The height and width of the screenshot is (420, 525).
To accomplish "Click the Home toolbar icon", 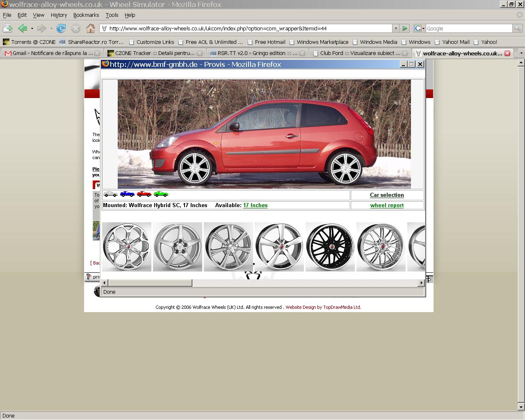I will (91, 28).
